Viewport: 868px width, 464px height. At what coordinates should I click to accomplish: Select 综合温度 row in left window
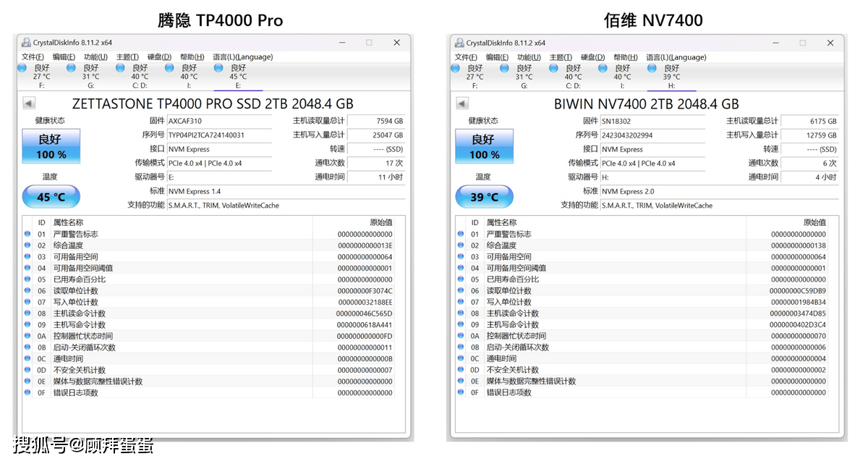click(214, 245)
